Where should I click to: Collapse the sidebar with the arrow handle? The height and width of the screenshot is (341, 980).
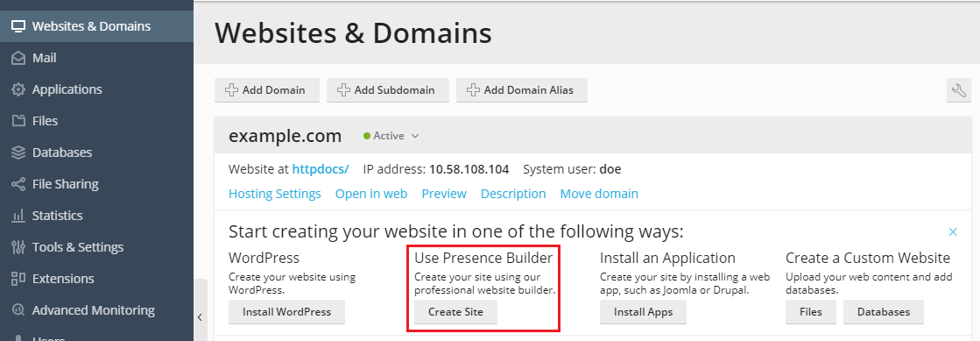pos(200,317)
